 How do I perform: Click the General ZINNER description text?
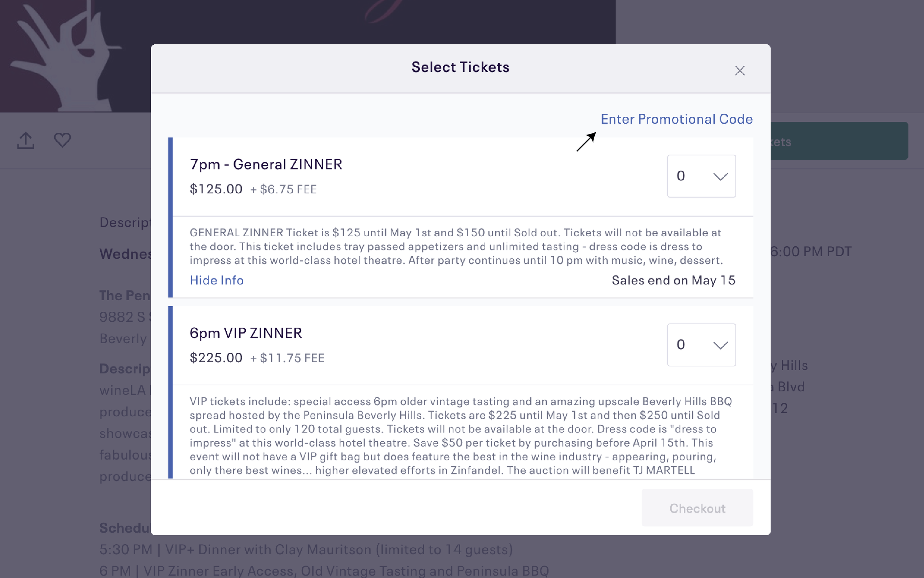(x=456, y=246)
